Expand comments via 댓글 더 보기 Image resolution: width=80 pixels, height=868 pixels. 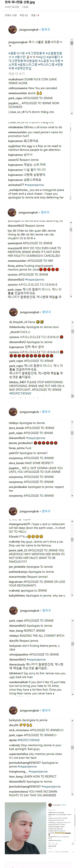[16, 73]
